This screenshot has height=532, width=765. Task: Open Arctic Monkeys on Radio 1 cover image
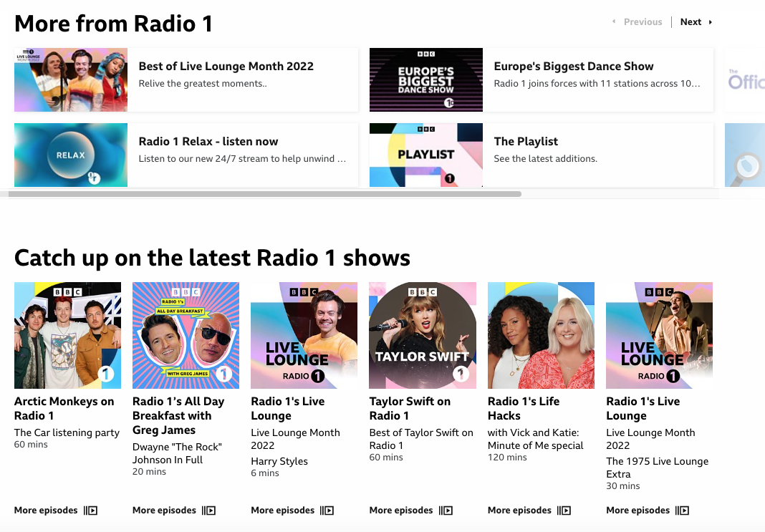pos(67,336)
